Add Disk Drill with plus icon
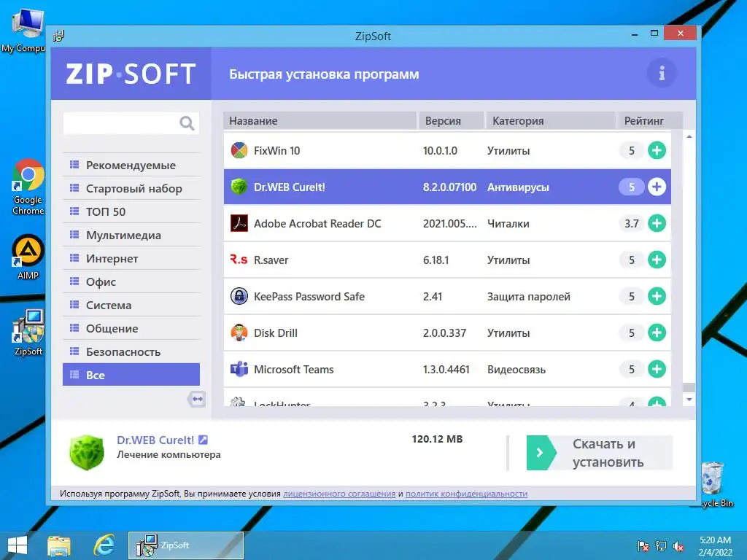 657,332
